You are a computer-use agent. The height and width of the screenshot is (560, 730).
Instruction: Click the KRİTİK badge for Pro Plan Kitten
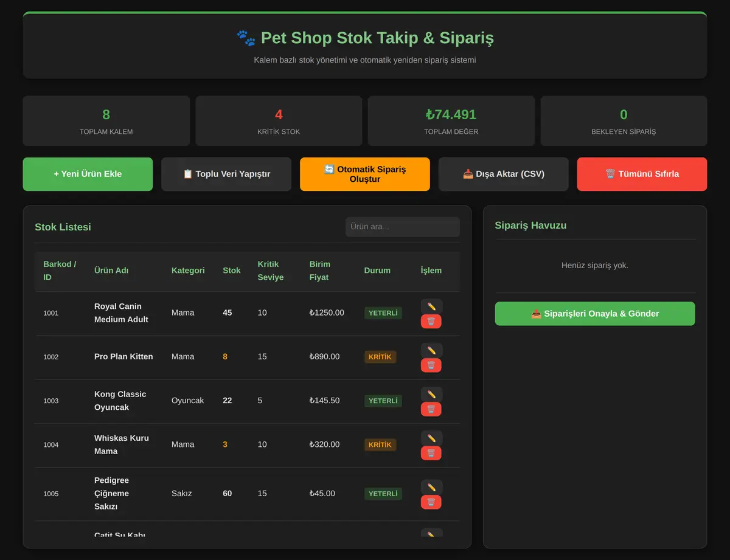[x=380, y=357]
